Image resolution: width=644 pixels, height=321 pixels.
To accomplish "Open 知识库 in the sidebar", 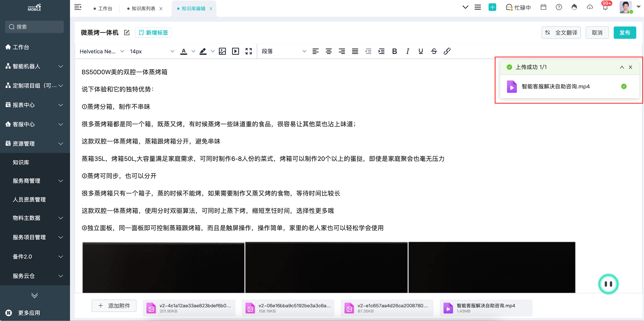I will [21, 162].
